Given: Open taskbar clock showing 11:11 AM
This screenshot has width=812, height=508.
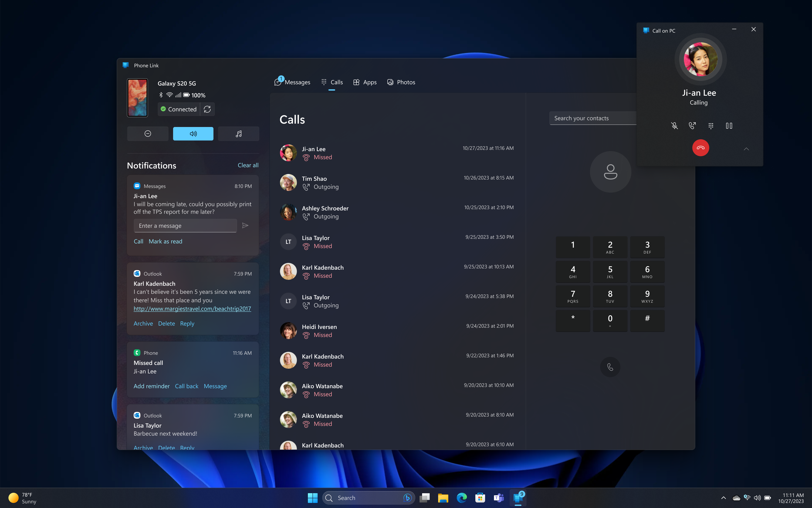Looking at the screenshot, I should point(791,498).
